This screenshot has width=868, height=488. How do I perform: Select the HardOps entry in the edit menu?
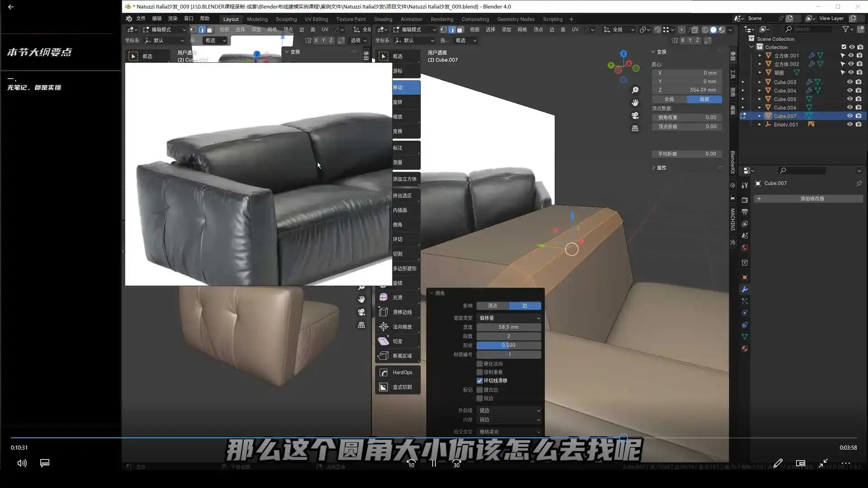(x=402, y=372)
